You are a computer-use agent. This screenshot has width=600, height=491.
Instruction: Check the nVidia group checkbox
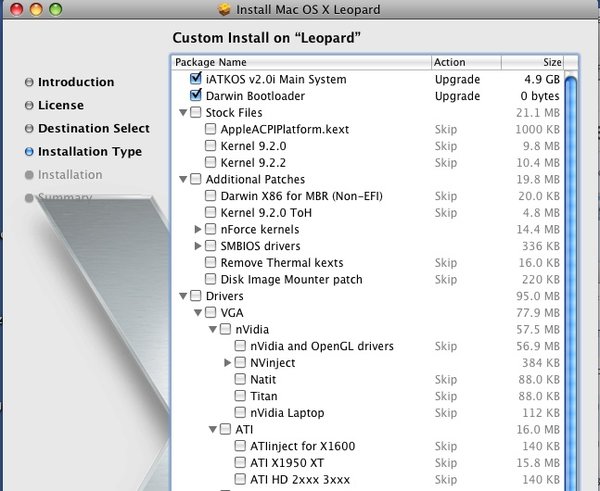[225, 329]
